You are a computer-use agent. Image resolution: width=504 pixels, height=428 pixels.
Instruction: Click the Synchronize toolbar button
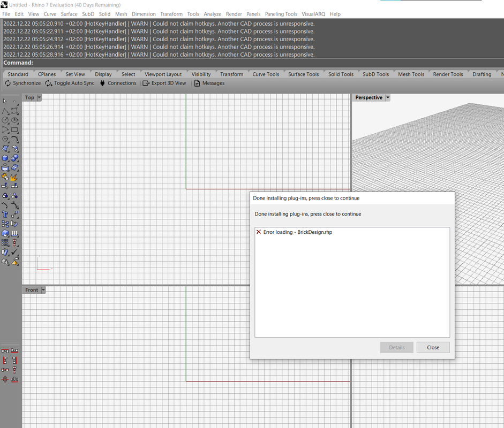point(23,83)
